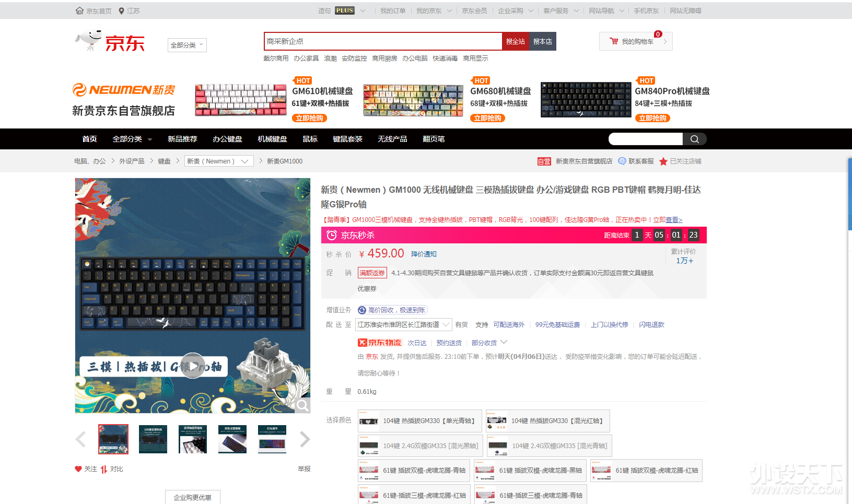
Task: Select option 61键 插拔双模-虎啸龙腾-青轴
Action: 414,471
